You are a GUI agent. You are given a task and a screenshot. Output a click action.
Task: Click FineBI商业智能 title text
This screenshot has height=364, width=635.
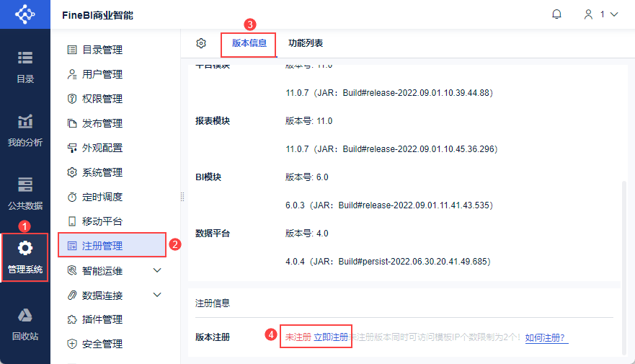pos(97,15)
